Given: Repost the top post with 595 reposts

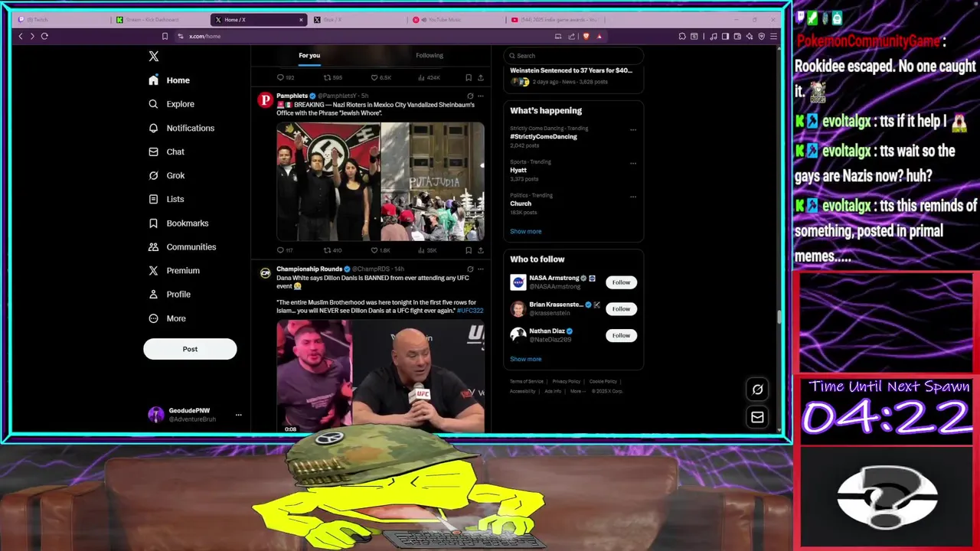Looking at the screenshot, I should (x=332, y=77).
